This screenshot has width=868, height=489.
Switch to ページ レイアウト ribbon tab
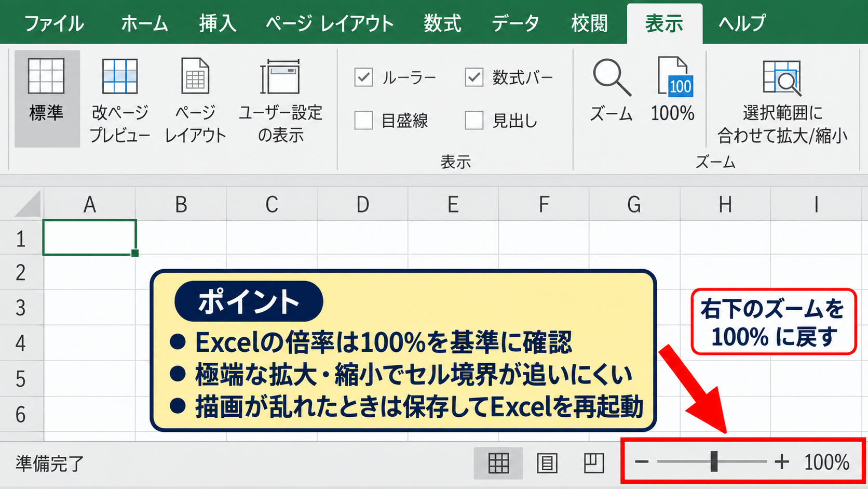click(330, 23)
